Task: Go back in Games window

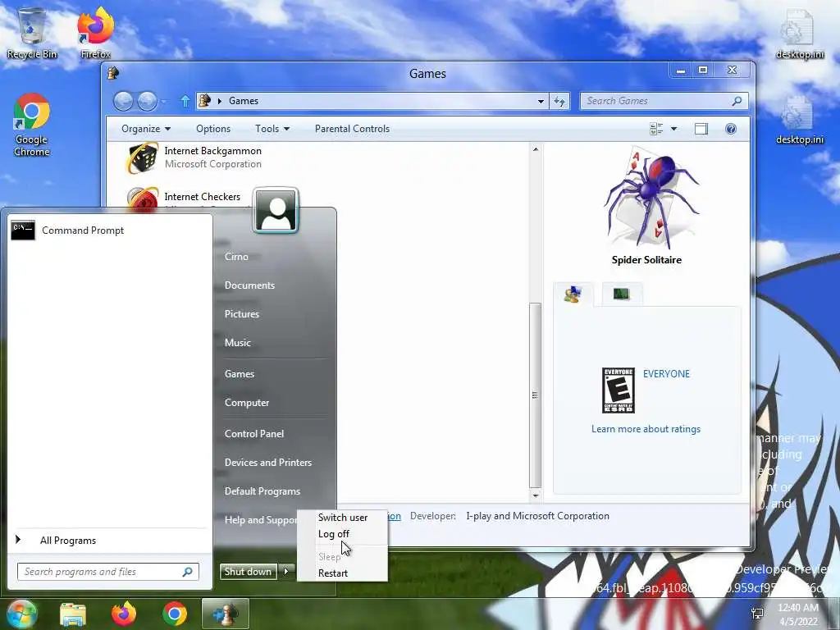Action: [123, 101]
